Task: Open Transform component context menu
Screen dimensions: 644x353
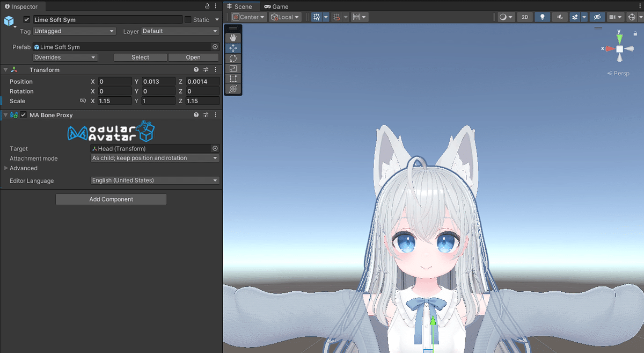Action: click(216, 70)
